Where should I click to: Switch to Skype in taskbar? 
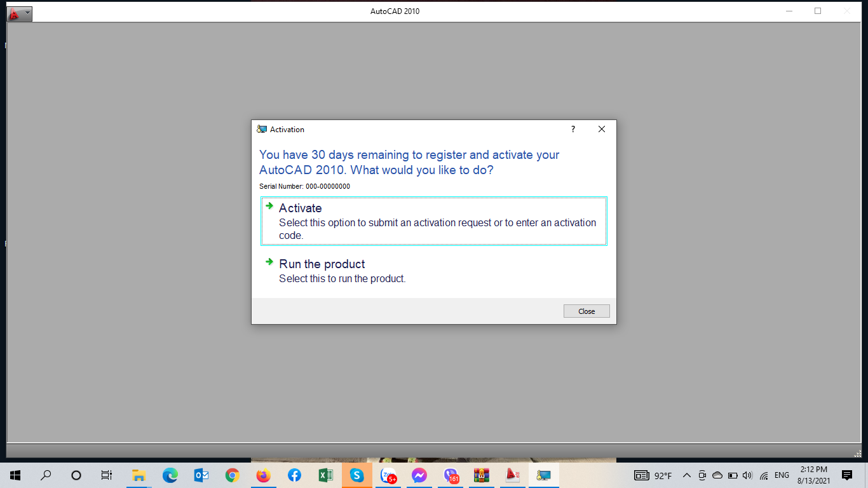point(356,475)
